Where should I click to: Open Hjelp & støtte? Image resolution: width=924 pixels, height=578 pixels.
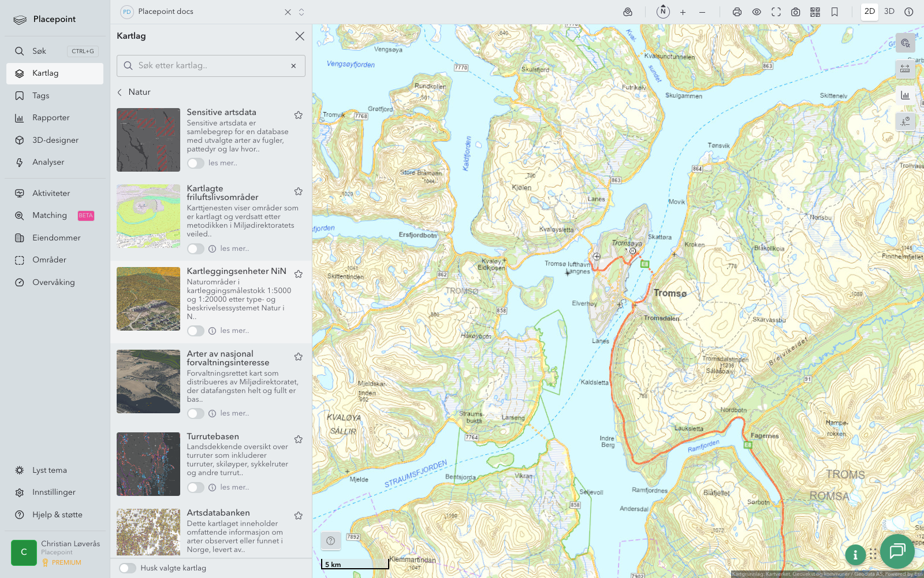(x=55, y=515)
